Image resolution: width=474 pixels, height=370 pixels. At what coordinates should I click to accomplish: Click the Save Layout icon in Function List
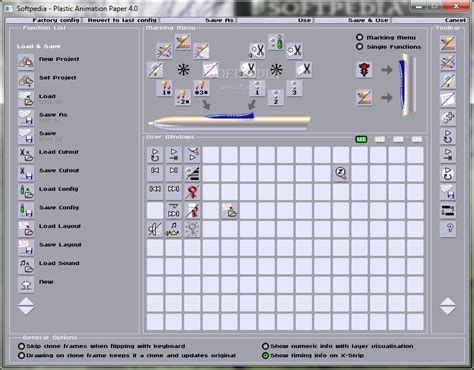pos(26,247)
